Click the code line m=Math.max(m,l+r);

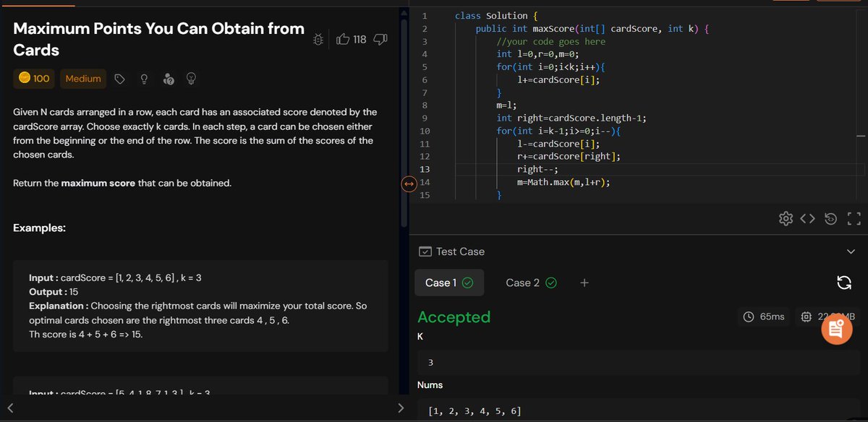563,182
